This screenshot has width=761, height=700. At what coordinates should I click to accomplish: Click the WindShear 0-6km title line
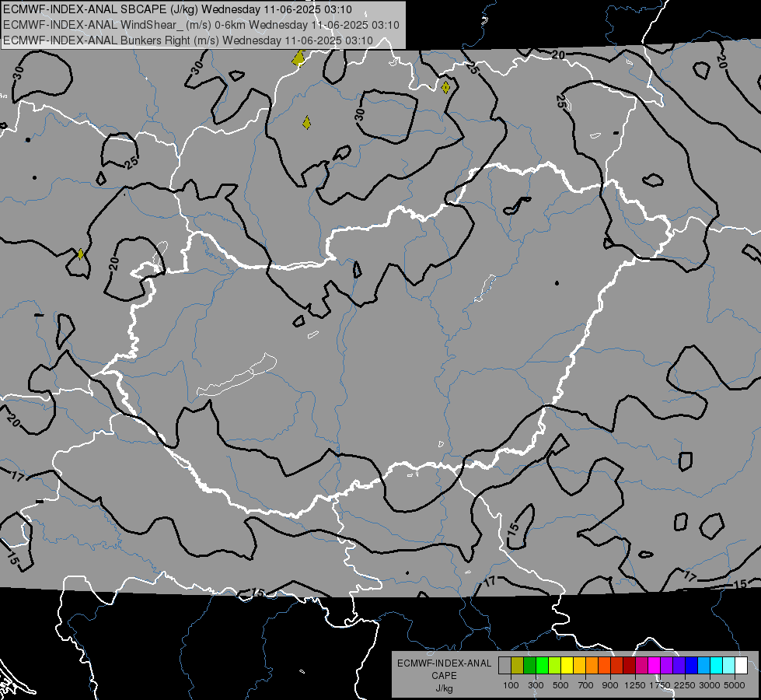click(x=201, y=25)
